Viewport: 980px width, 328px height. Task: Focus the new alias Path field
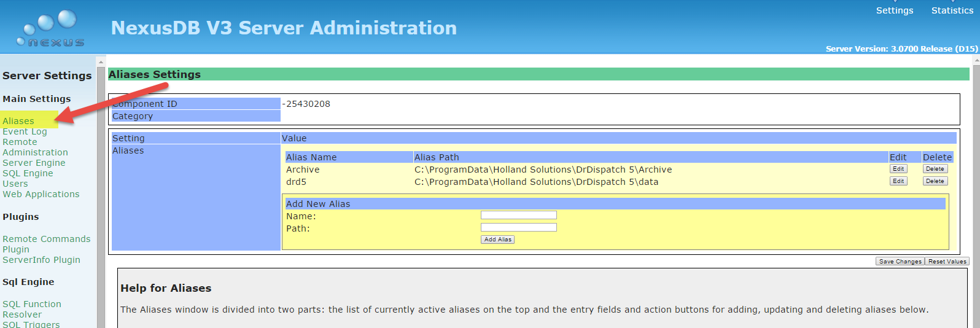click(519, 227)
